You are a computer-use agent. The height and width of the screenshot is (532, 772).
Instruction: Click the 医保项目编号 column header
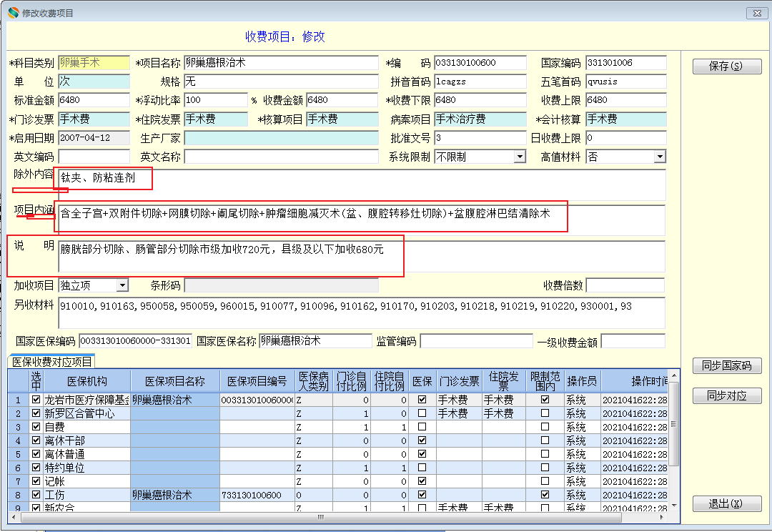pyautogui.click(x=257, y=381)
